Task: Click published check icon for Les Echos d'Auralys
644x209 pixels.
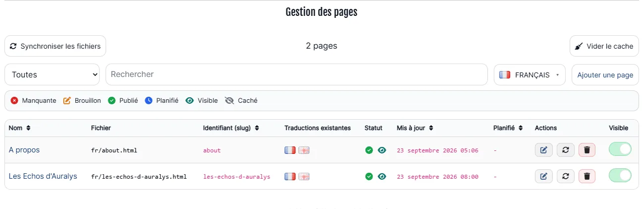Action: click(369, 176)
